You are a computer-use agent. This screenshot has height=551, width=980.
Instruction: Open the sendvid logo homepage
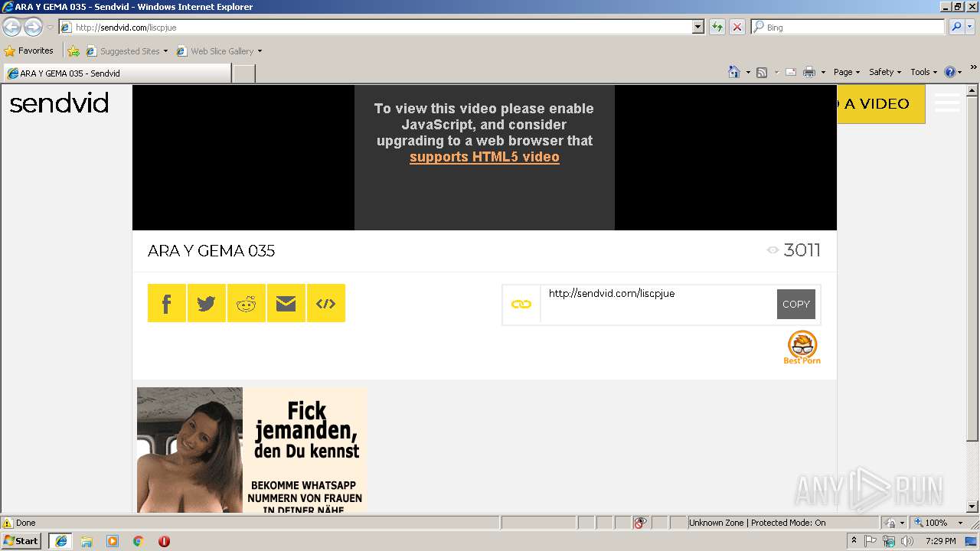pos(59,103)
